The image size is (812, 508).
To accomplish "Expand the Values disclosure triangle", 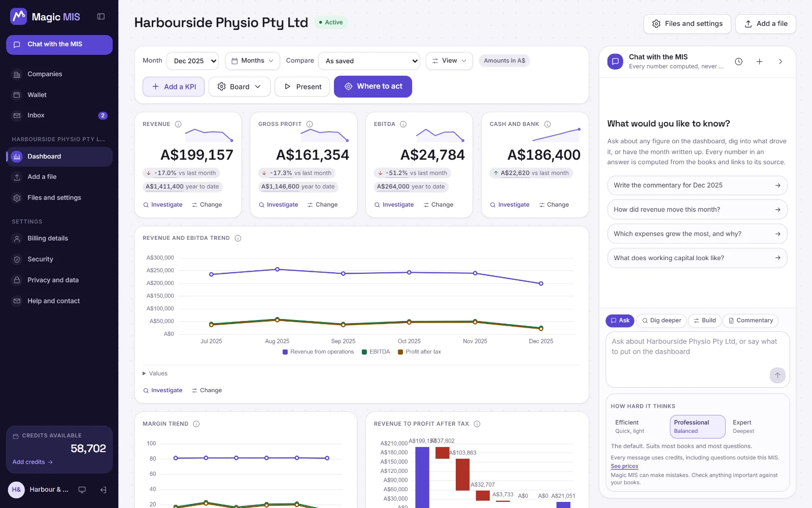I will click(144, 373).
